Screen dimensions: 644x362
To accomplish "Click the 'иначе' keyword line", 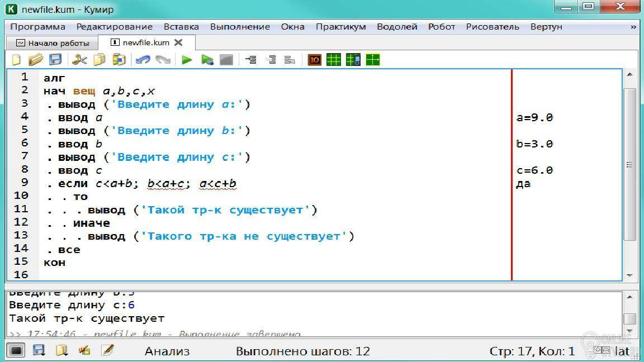I will [x=92, y=223].
